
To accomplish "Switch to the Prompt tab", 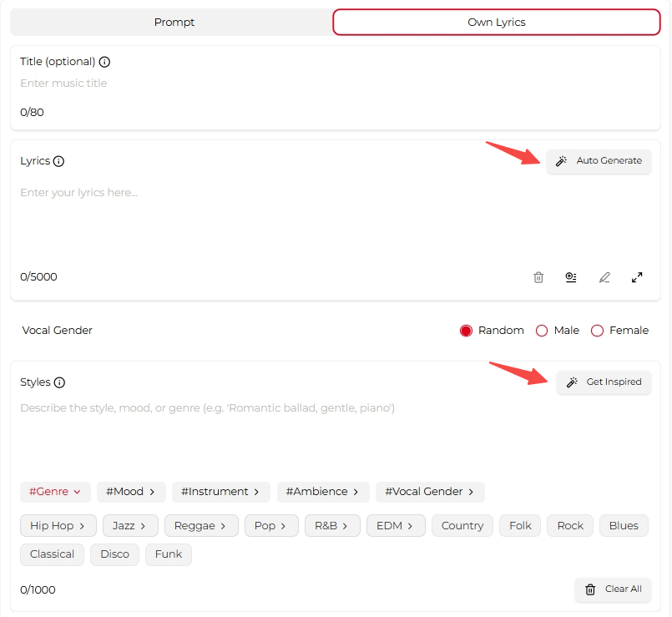I will coord(174,23).
